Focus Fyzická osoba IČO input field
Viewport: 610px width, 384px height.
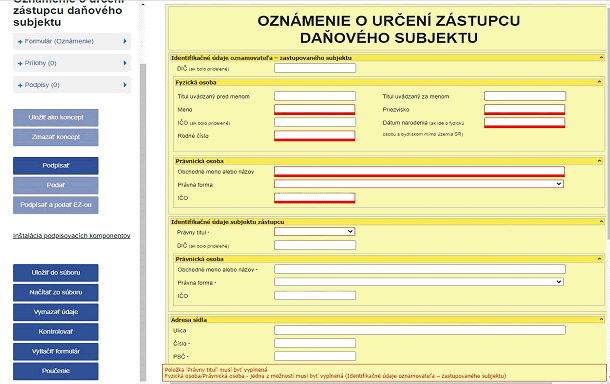(x=315, y=122)
